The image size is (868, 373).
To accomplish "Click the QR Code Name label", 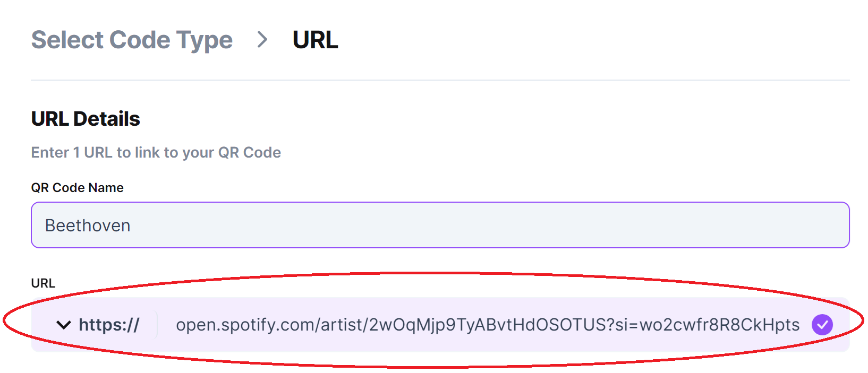I will [x=77, y=188].
